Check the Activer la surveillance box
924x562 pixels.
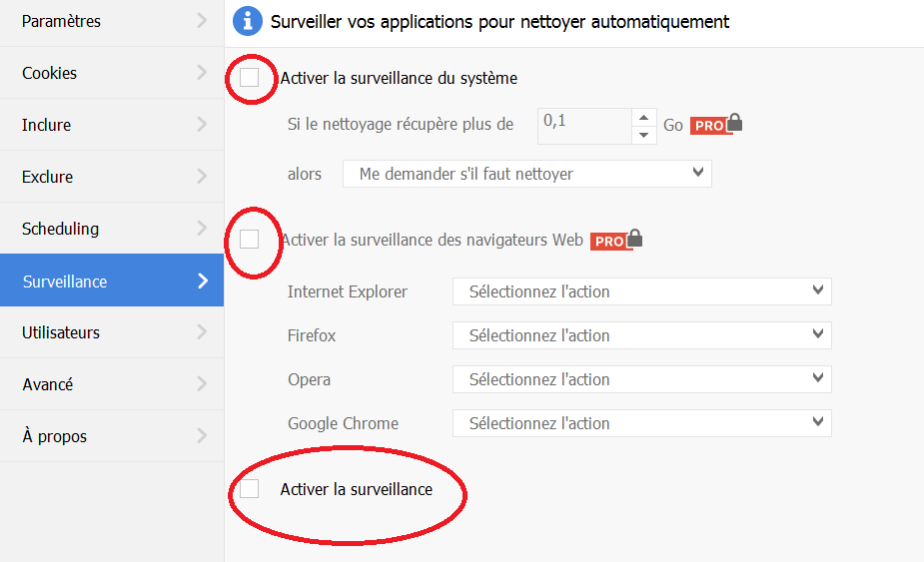(x=250, y=488)
